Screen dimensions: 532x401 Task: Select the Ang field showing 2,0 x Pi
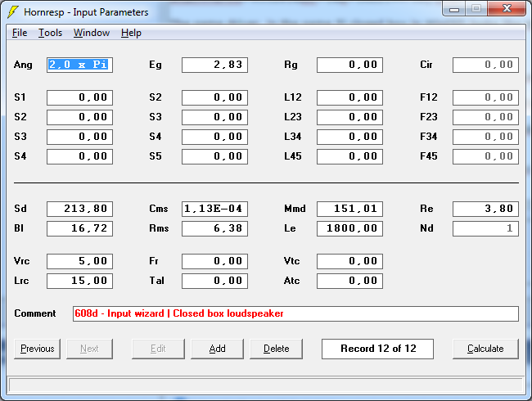click(x=79, y=65)
